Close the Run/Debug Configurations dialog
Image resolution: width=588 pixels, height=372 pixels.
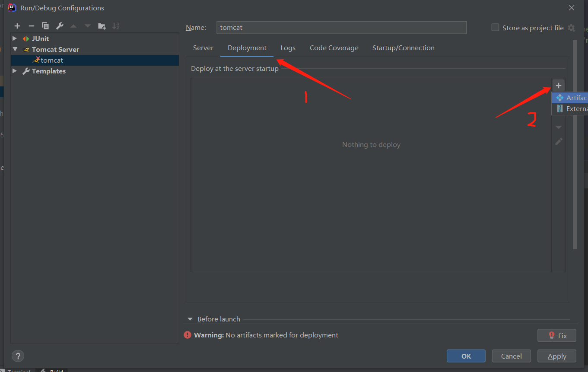tap(572, 8)
